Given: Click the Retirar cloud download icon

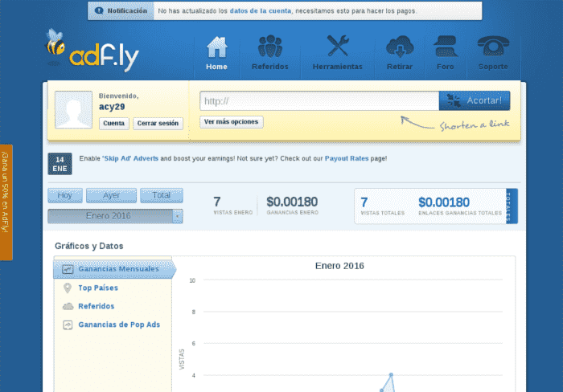Looking at the screenshot, I should click(x=400, y=47).
